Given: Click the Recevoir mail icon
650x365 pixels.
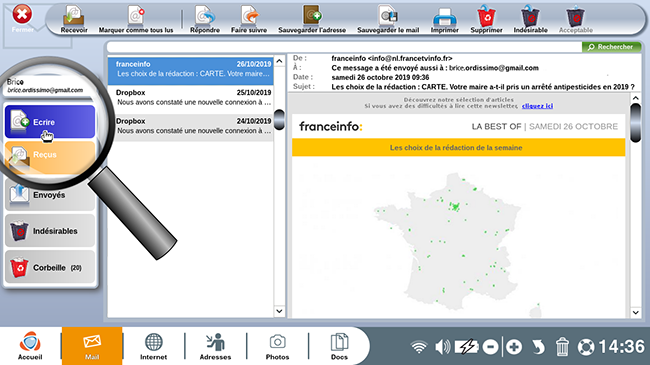Looking at the screenshot, I should pyautogui.click(x=74, y=19).
